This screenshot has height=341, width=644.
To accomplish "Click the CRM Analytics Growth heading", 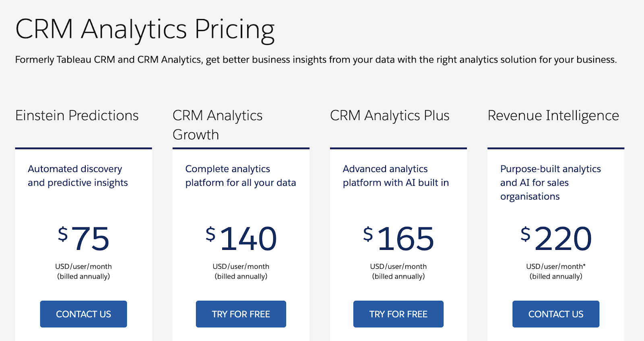I will 217,125.
